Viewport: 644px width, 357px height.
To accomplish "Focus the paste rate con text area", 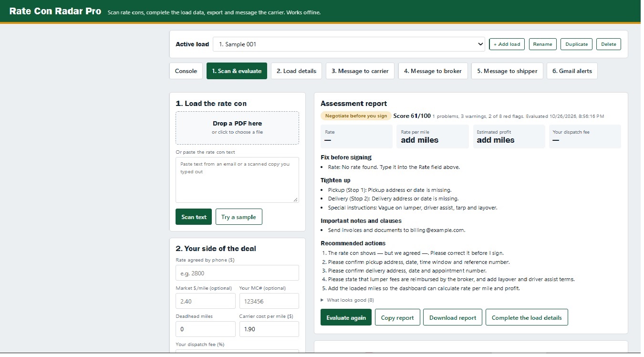I will (237, 180).
